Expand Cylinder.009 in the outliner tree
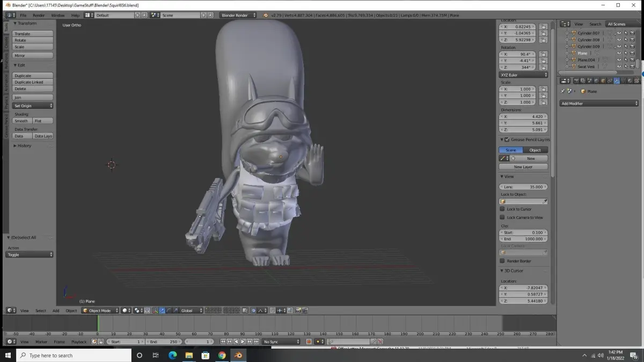This screenshot has height=362, width=644. pyautogui.click(x=567, y=47)
